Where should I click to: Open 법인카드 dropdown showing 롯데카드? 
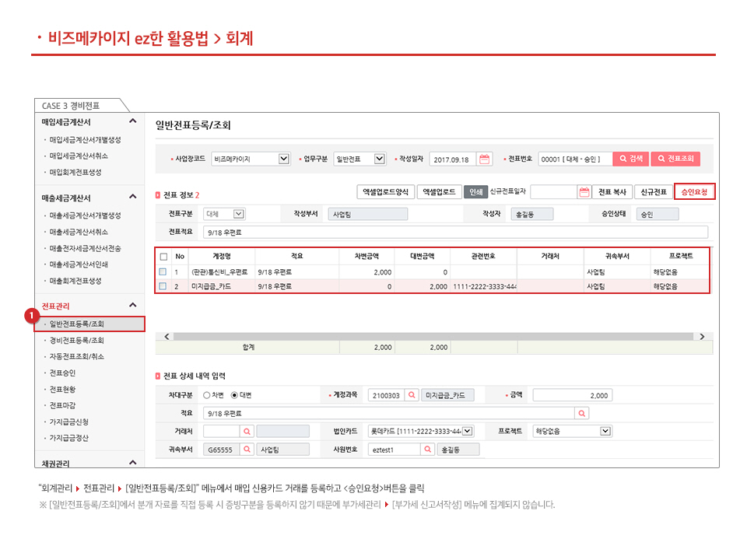[421, 432]
